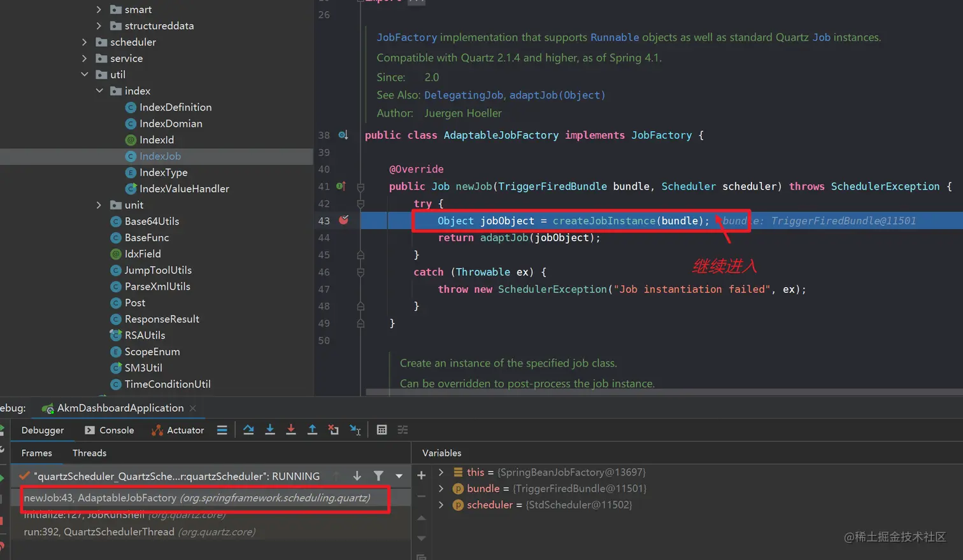Screen dimensions: 963x560
Task: Click the Trace Current Stream Chain icon
Action: click(x=403, y=430)
